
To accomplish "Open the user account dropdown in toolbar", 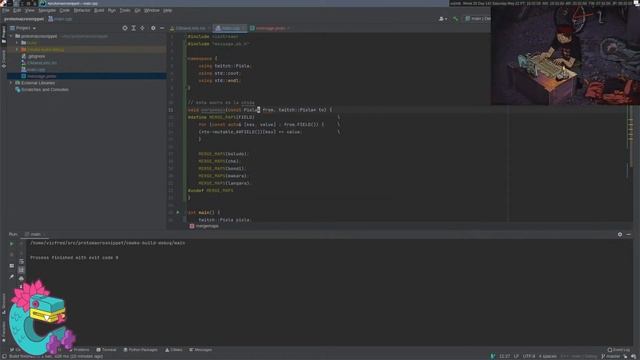I will pyautogui.click(x=442, y=19).
